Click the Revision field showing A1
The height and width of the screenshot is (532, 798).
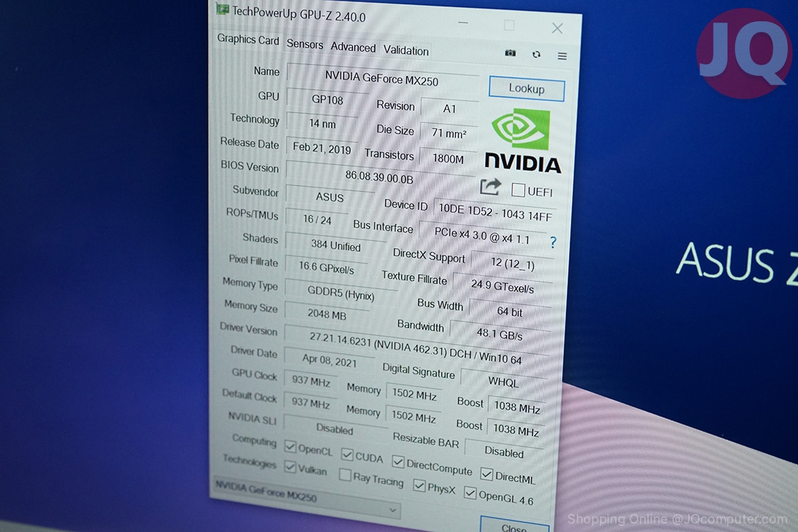(x=450, y=109)
